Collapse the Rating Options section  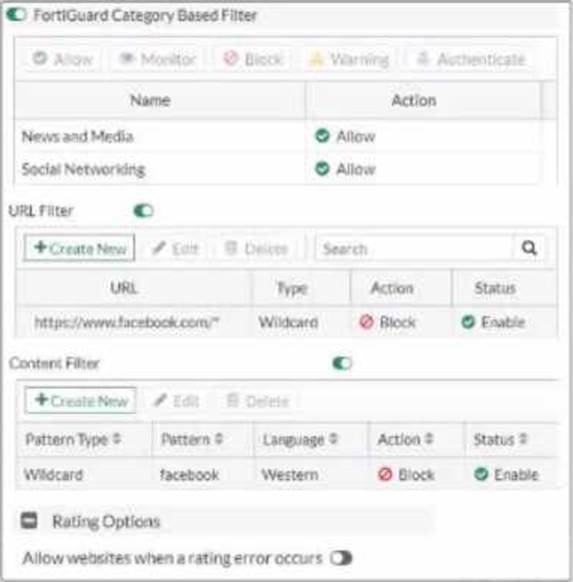tap(29, 520)
